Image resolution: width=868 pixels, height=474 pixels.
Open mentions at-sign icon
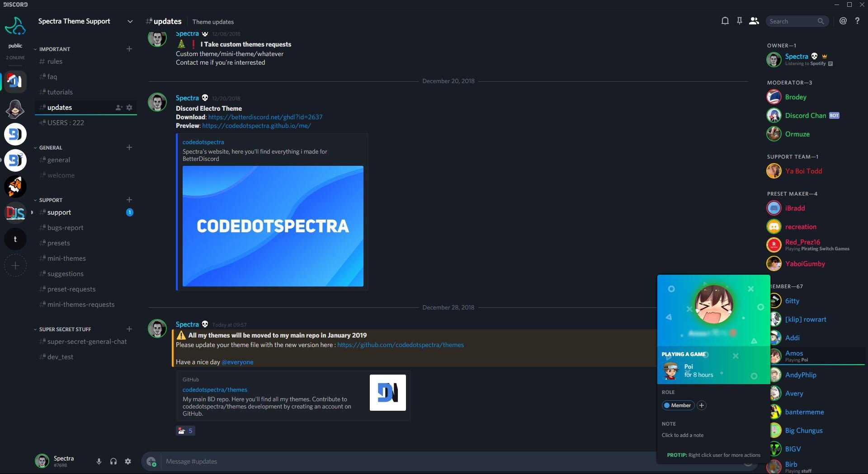[843, 21]
